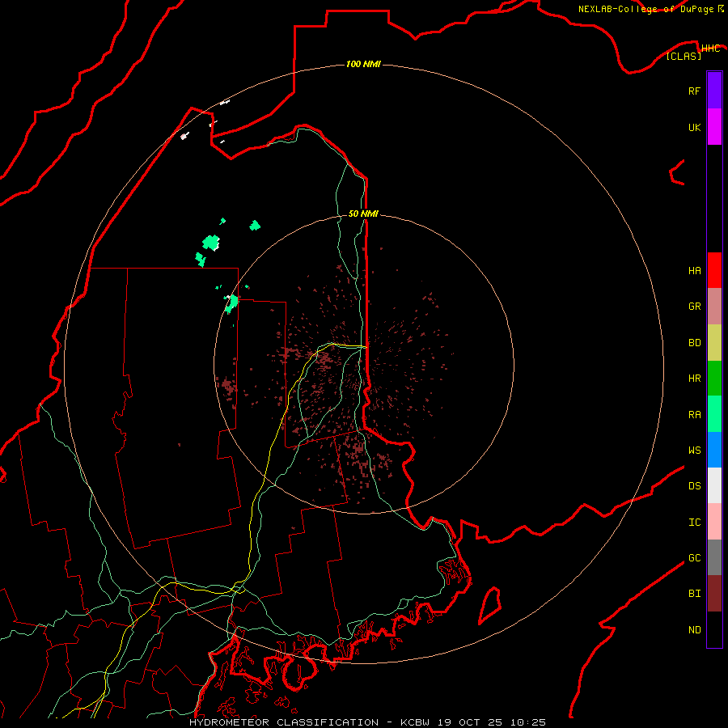This screenshot has width=728, height=728.
Task: Click the UK legend label
Action: [x=694, y=128]
